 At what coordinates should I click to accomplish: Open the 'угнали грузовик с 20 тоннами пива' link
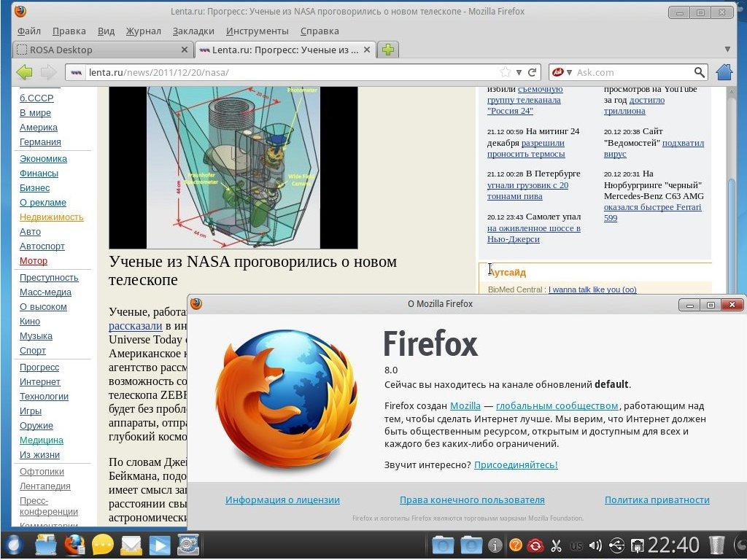(527, 190)
